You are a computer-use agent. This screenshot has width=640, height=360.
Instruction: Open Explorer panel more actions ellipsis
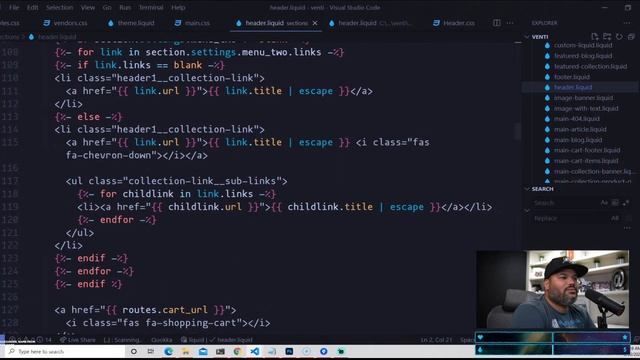click(627, 23)
